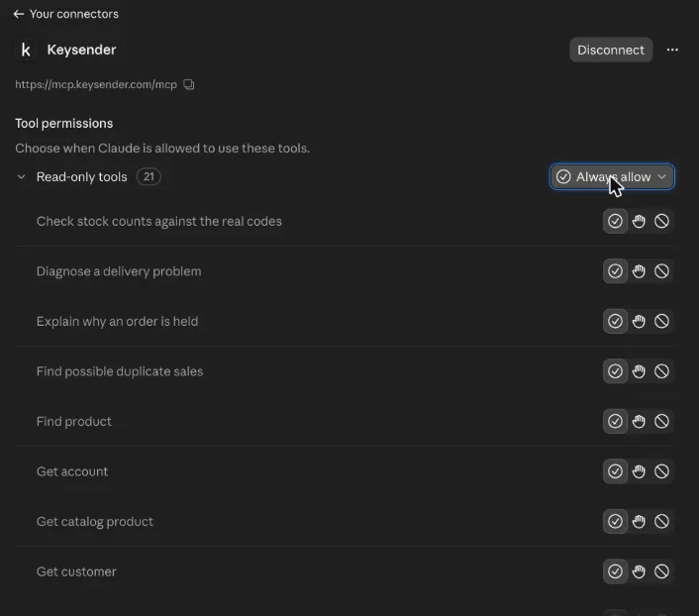Screen dimensions: 699x616
Task: Block the Get catalog product tool
Action: [x=661, y=521]
